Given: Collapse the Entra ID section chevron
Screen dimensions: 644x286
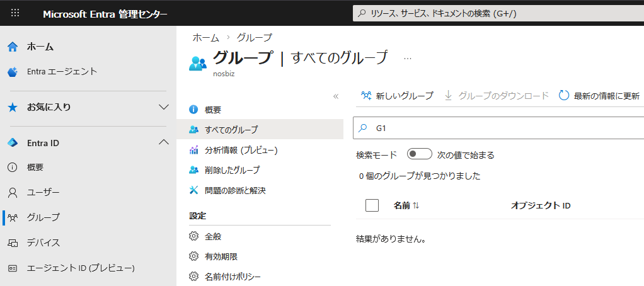Looking at the screenshot, I should [163, 142].
